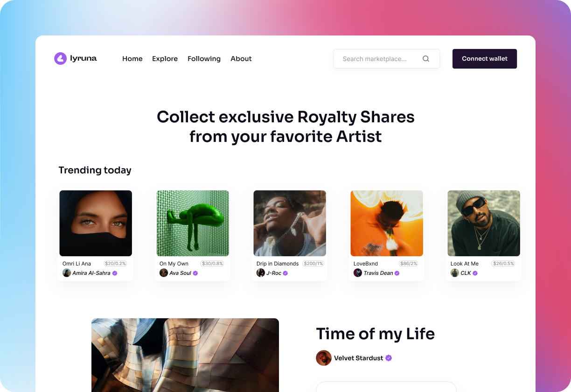Navigate to the About page
Image resolution: width=571 pixels, height=392 pixels.
click(x=241, y=59)
